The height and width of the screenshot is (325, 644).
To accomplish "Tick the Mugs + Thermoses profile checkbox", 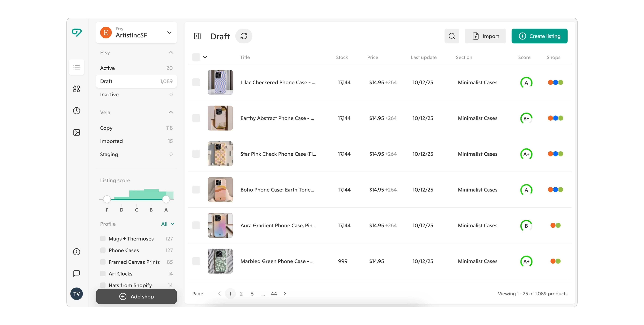I will pos(103,238).
